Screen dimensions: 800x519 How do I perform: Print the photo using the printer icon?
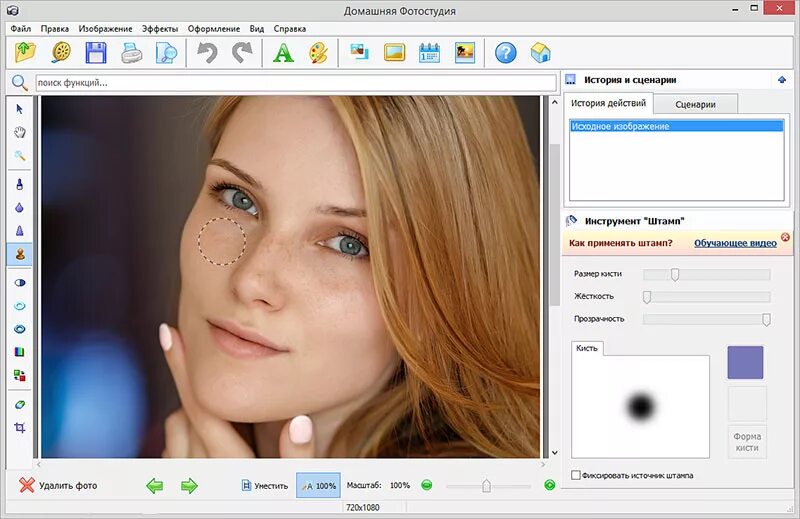point(132,53)
